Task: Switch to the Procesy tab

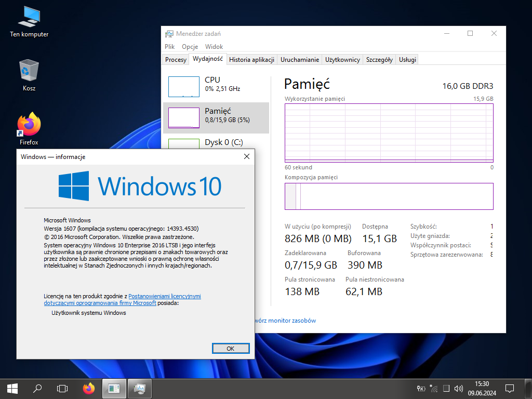Action: coord(176,60)
